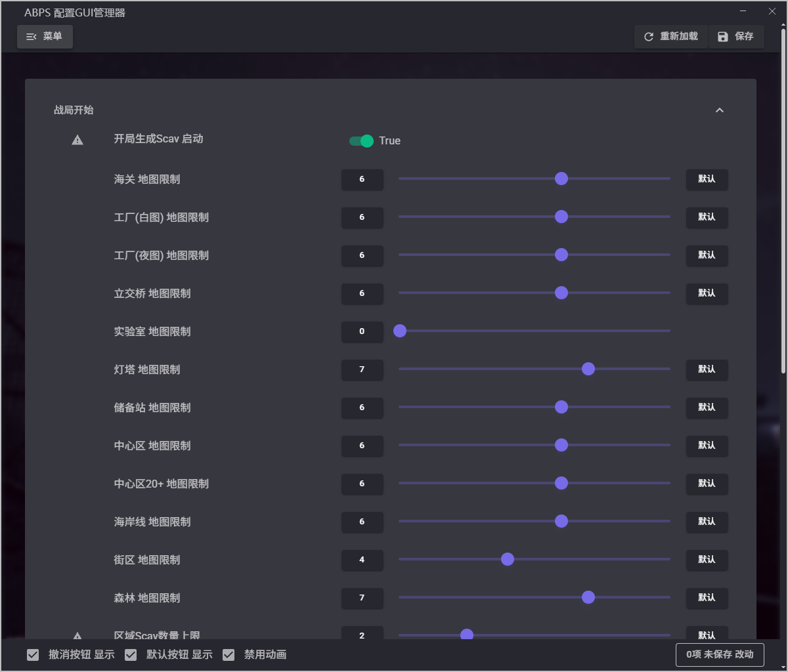
Task: Click warning triangle beside 区域Scav数量上限
Action: pos(77,635)
